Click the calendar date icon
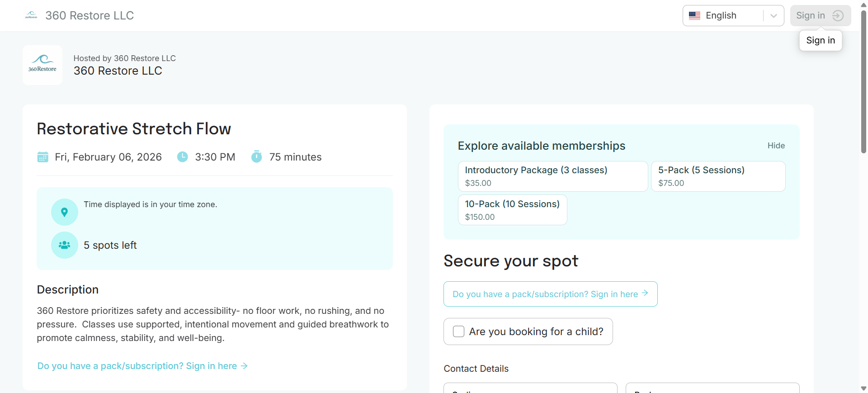 coord(42,157)
